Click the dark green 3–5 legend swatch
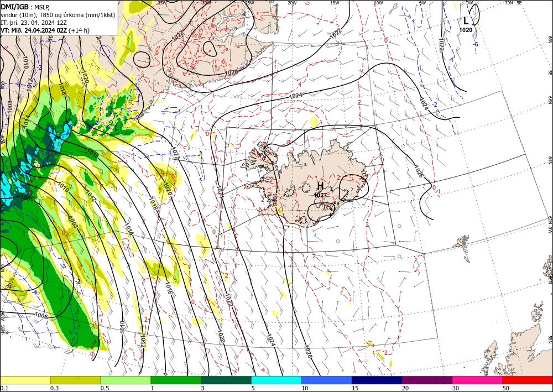This screenshot has height=392, width=553. 226,380
